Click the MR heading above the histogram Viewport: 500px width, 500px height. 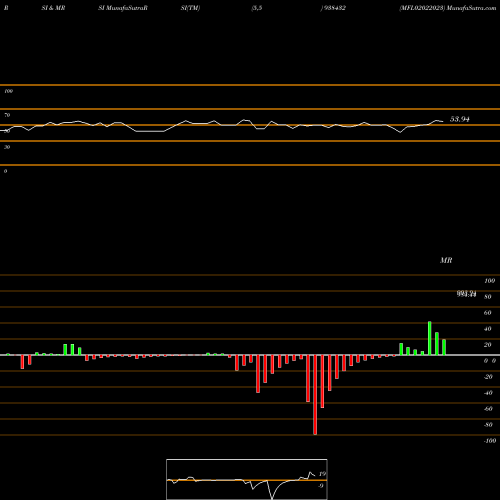(446, 260)
